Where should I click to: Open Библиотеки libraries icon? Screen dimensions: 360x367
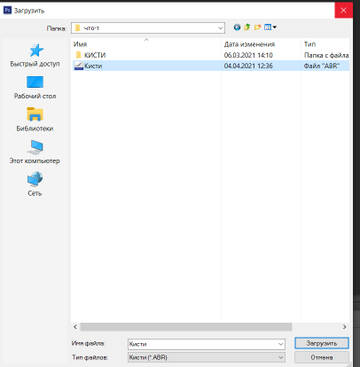35,114
